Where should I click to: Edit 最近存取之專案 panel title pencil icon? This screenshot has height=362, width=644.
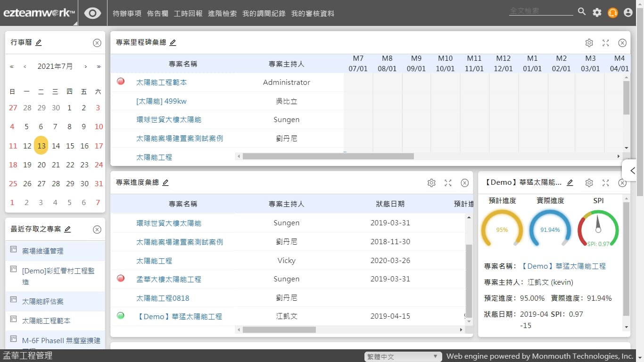tap(67, 230)
